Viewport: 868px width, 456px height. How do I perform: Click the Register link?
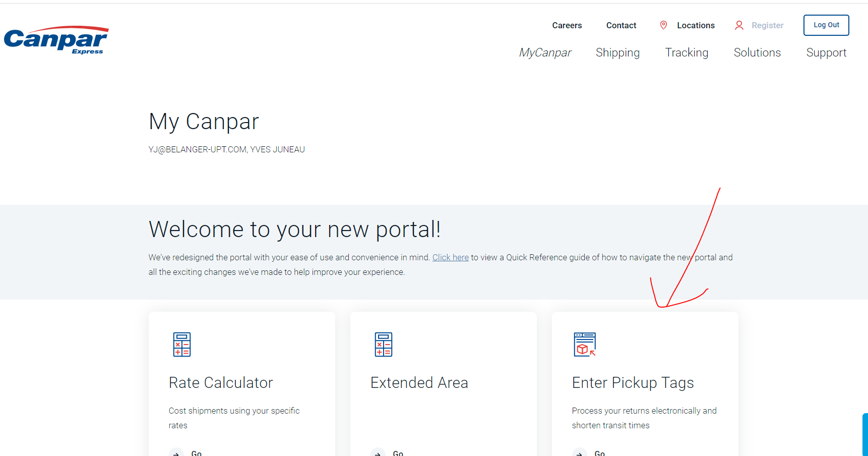point(767,25)
